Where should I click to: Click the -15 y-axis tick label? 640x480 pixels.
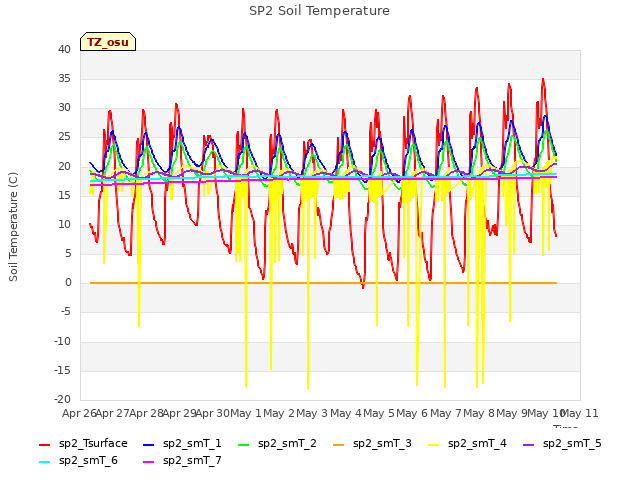(63, 371)
